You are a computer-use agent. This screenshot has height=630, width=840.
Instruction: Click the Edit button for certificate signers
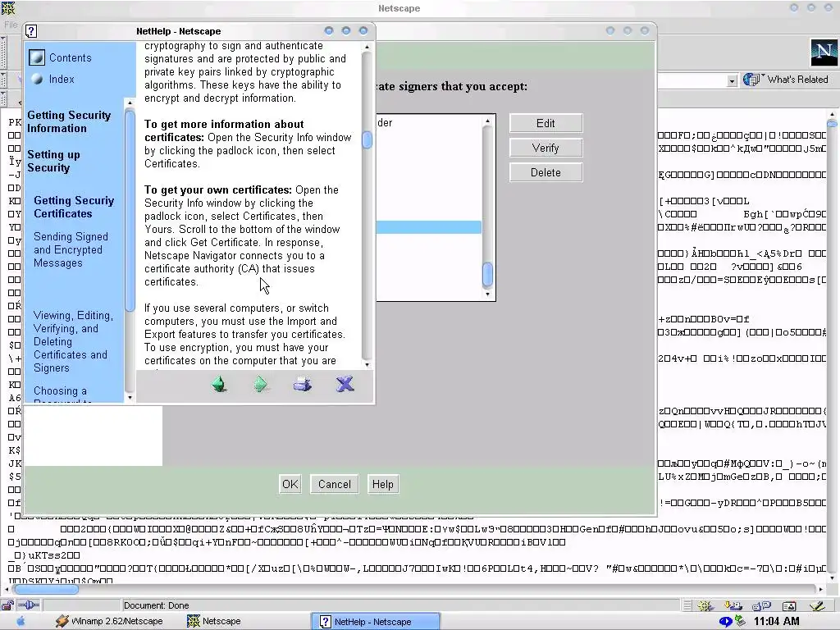coord(546,123)
